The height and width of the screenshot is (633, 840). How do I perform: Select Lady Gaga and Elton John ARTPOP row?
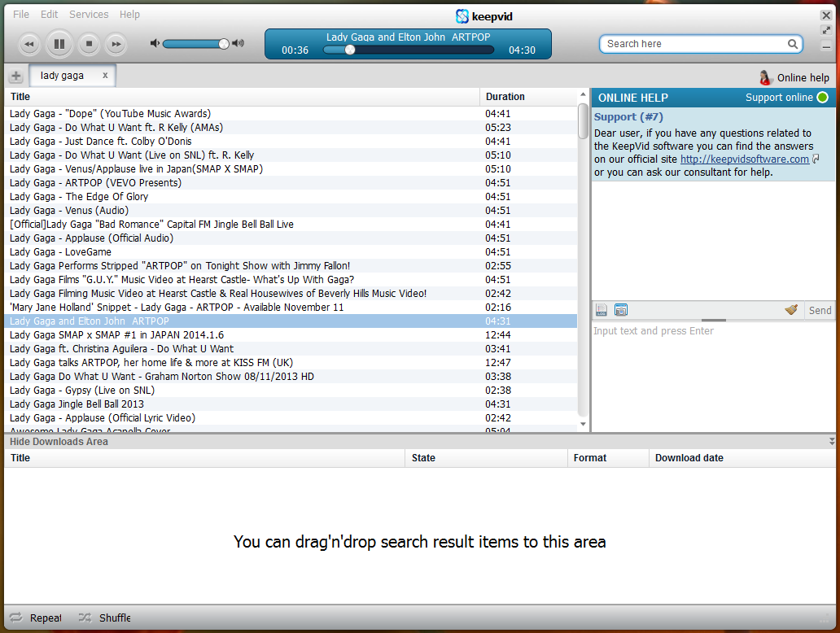tap(291, 321)
